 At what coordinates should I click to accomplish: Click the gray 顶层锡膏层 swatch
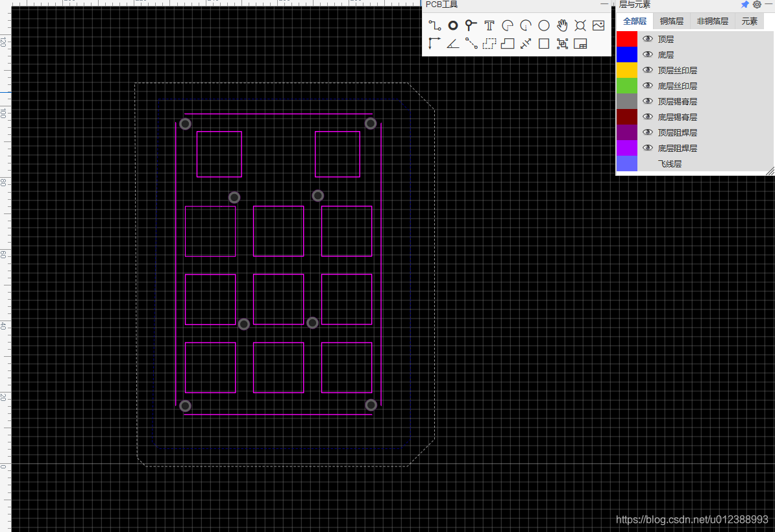pyautogui.click(x=627, y=101)
